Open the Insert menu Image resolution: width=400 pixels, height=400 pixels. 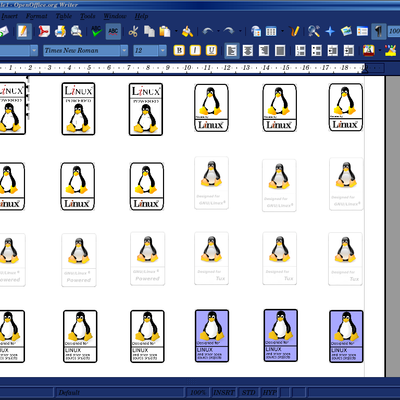tap(9, 16)
